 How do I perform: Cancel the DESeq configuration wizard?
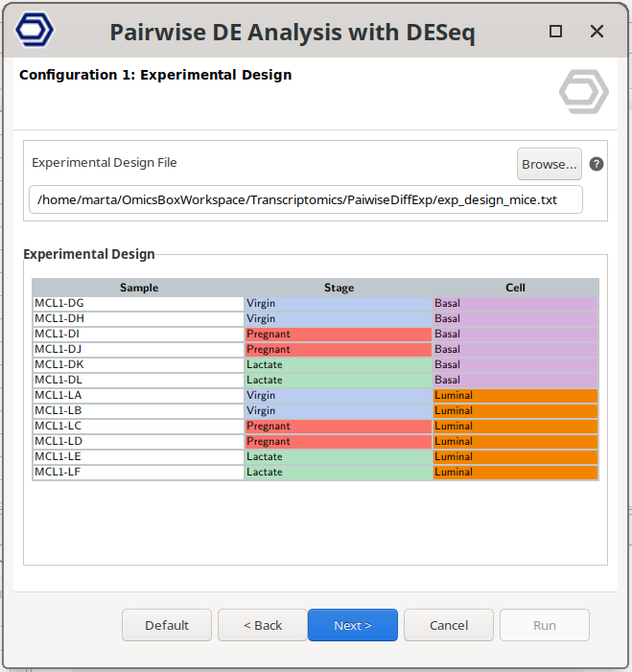click(x=448, y=625)
